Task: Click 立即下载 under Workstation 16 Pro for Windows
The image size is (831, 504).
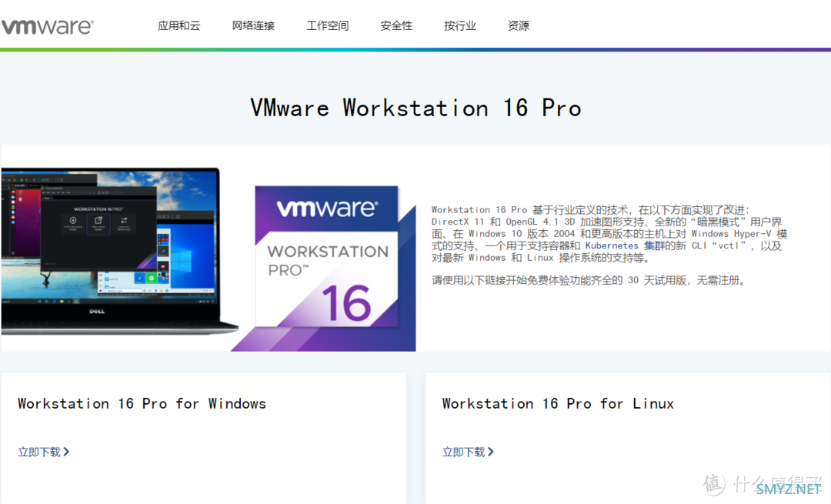Action: point(39,452)
